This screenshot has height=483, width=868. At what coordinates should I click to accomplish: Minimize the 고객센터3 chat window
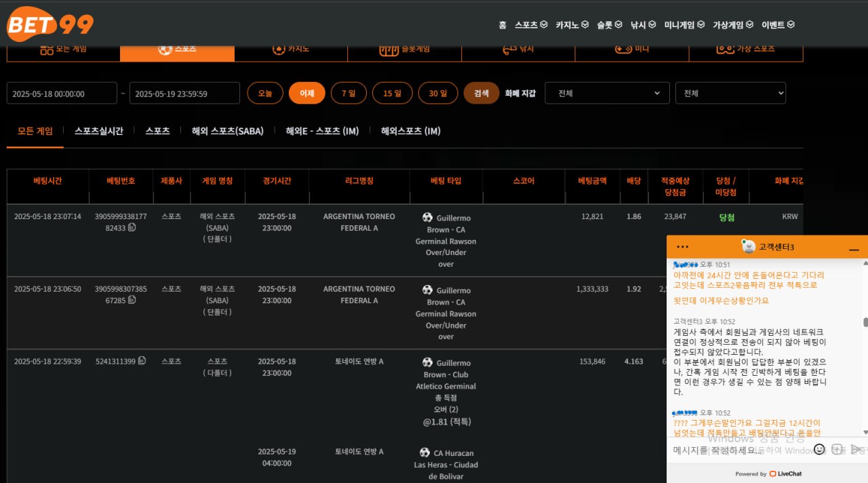854,250
